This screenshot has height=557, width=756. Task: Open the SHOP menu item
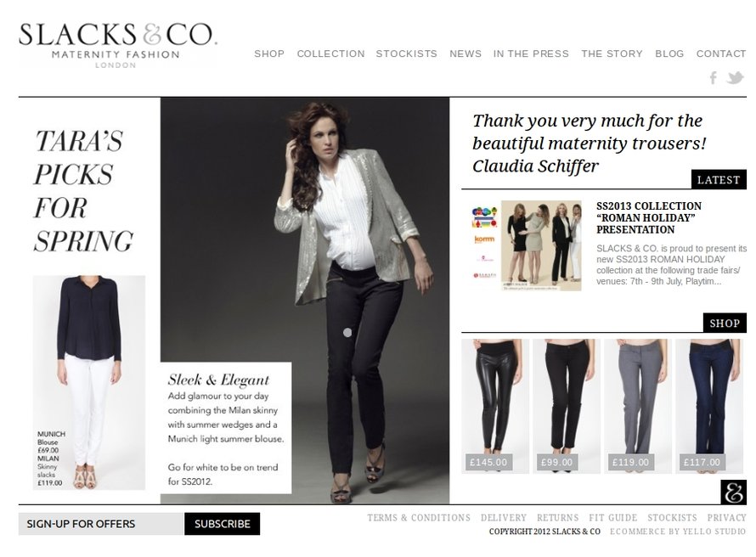(x=269, y=53)
